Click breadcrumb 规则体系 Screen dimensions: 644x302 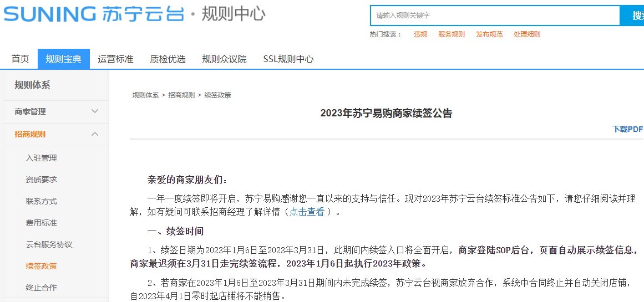(x=145, y=95)
